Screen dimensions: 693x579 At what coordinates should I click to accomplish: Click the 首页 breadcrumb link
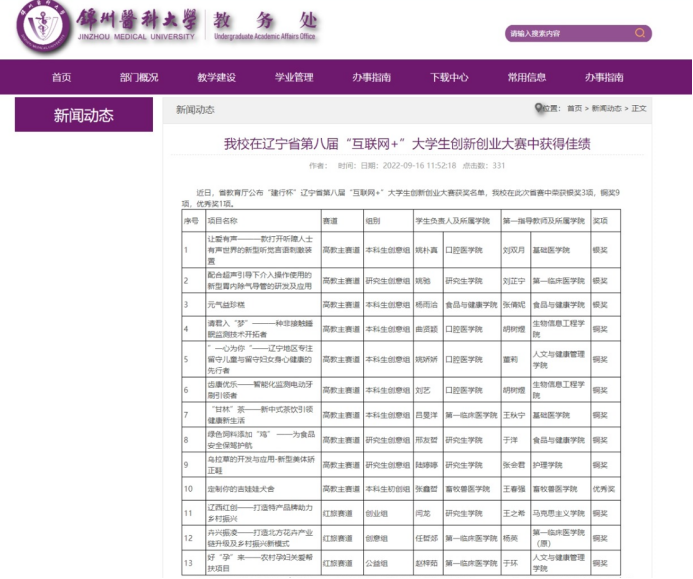(x=574, y=108)
